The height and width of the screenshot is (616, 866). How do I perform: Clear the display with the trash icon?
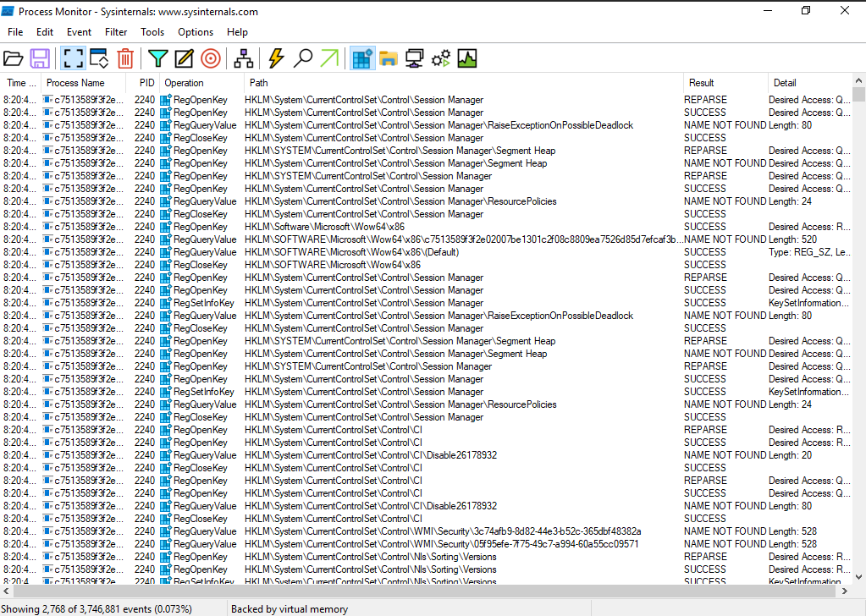[125, 58]
